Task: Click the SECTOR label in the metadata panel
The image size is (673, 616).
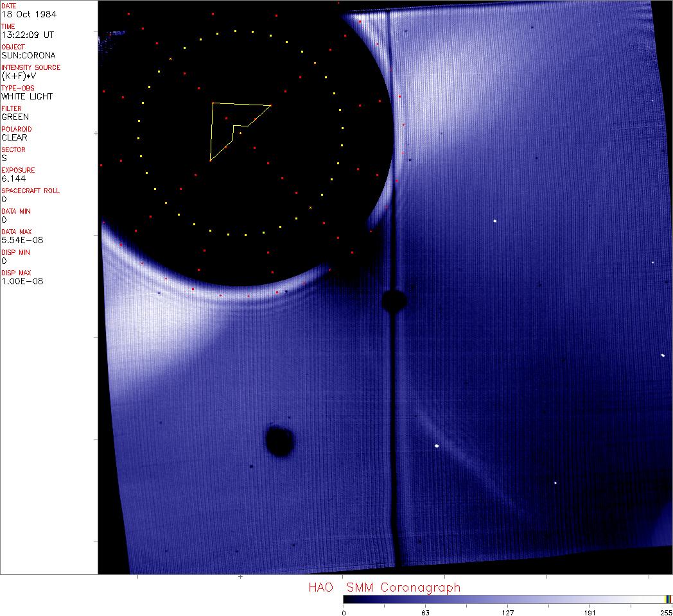Action: [x=13, y=150]
